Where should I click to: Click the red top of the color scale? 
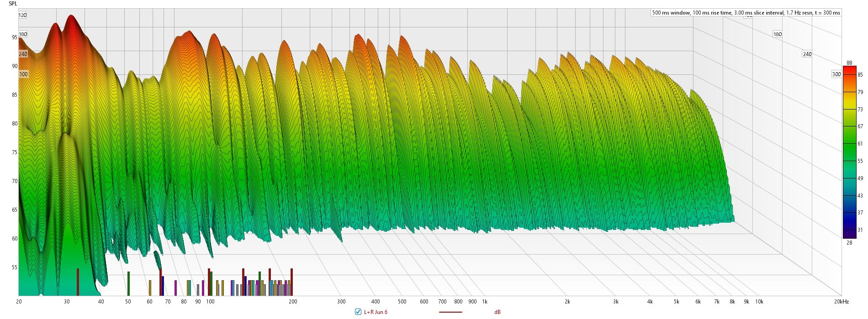[x=849, y=69]
